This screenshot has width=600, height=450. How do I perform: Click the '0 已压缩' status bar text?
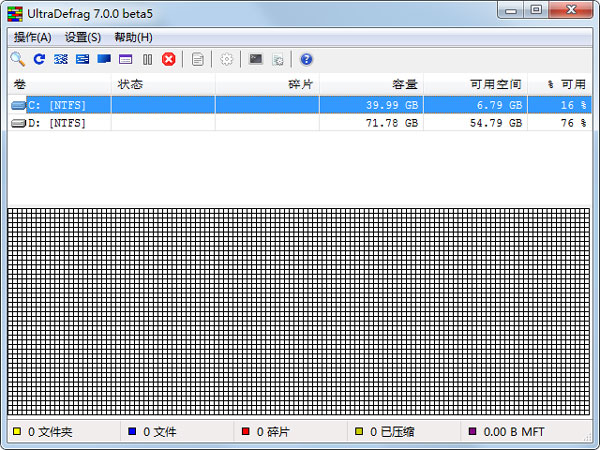[392, 432]
